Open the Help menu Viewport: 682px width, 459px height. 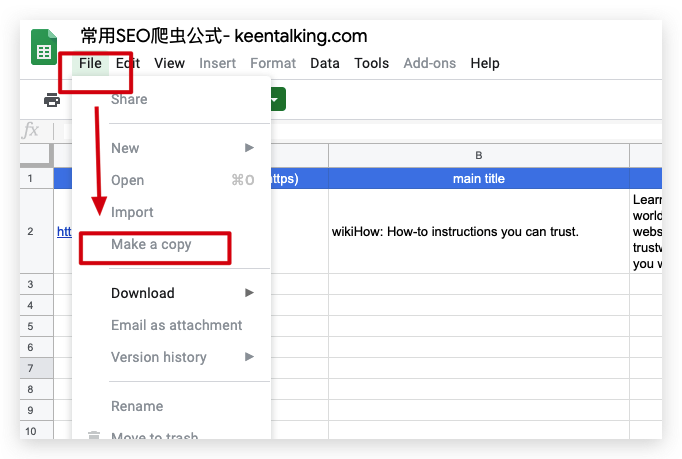tap(484, 63)
